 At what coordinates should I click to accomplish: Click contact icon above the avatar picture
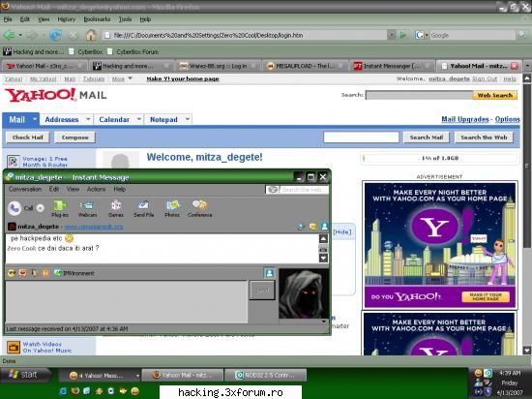[269, 273]
